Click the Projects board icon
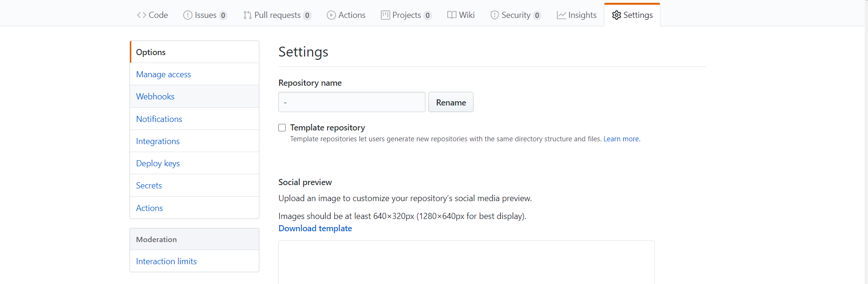This screenshot has width=868, height=284. click(386, 15)
